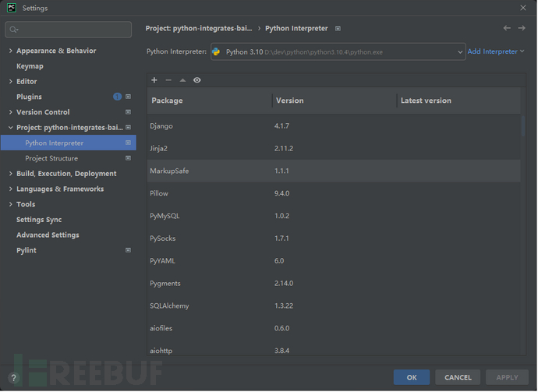Click the PyCharm logo in title bar

12,8
